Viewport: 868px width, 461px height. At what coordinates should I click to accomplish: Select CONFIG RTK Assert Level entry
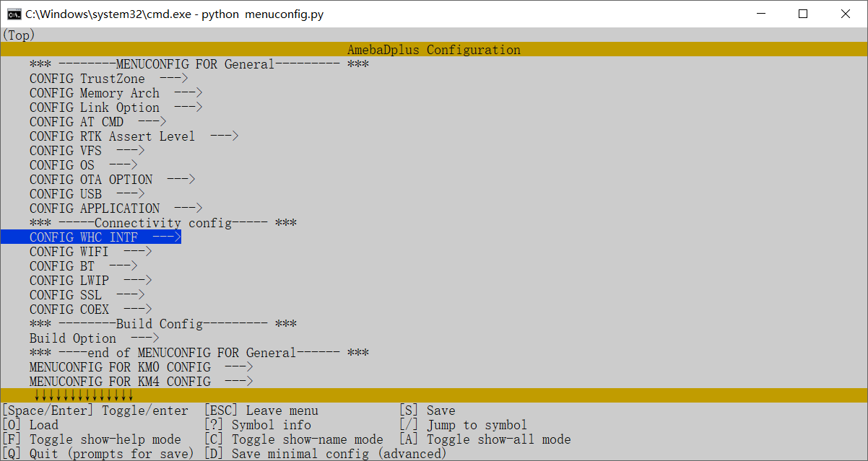tap(134, 136)
